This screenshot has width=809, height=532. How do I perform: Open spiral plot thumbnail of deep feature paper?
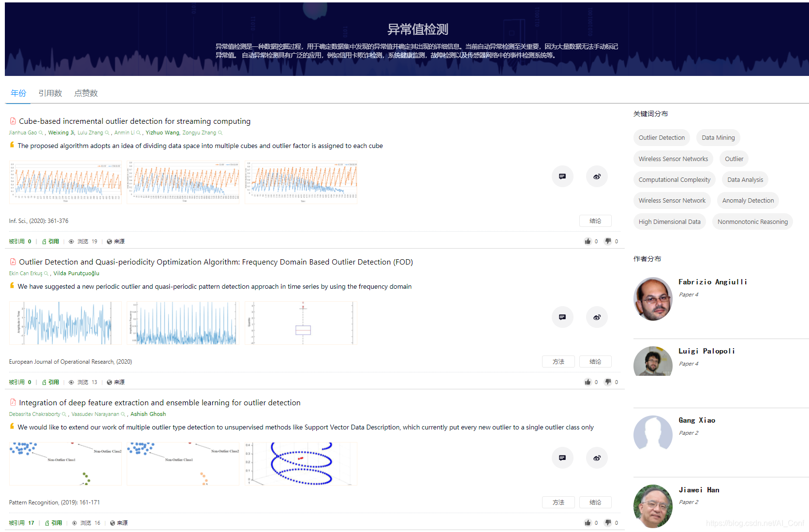tap(301, 464)
